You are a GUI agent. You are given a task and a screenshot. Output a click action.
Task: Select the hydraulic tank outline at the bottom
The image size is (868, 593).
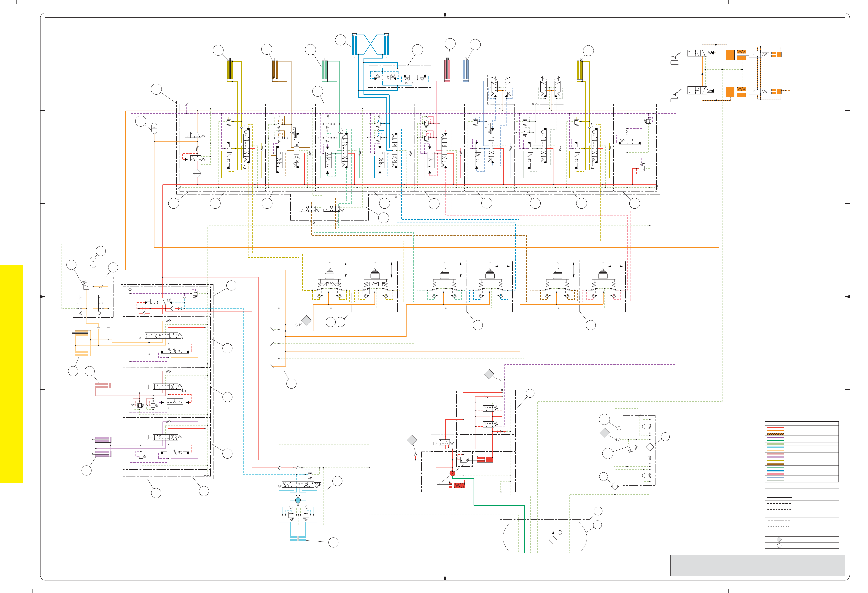coord(545,537)
